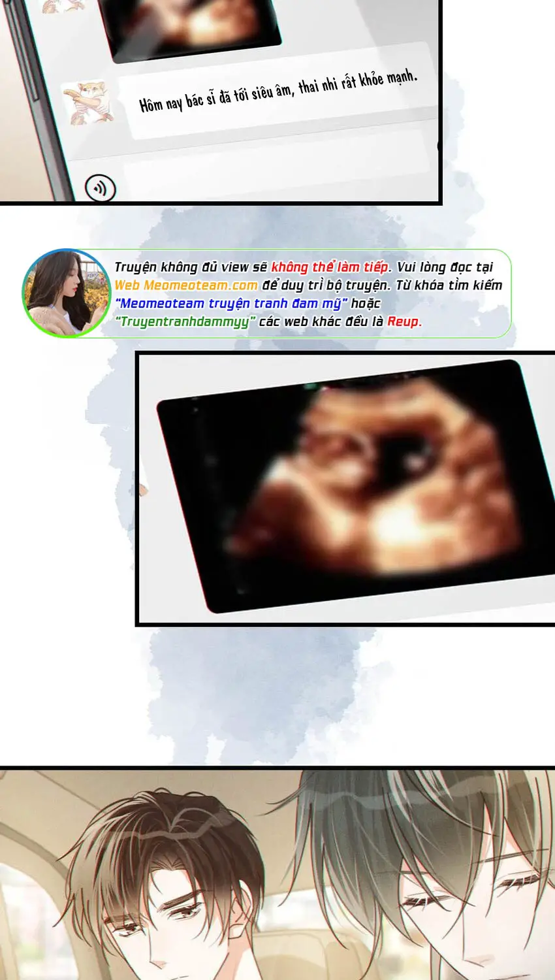Click "Từ khóa tìm kiếm" banner text
Image resolution: width=555 pixels, height=980 pixels.
[449, 286]
